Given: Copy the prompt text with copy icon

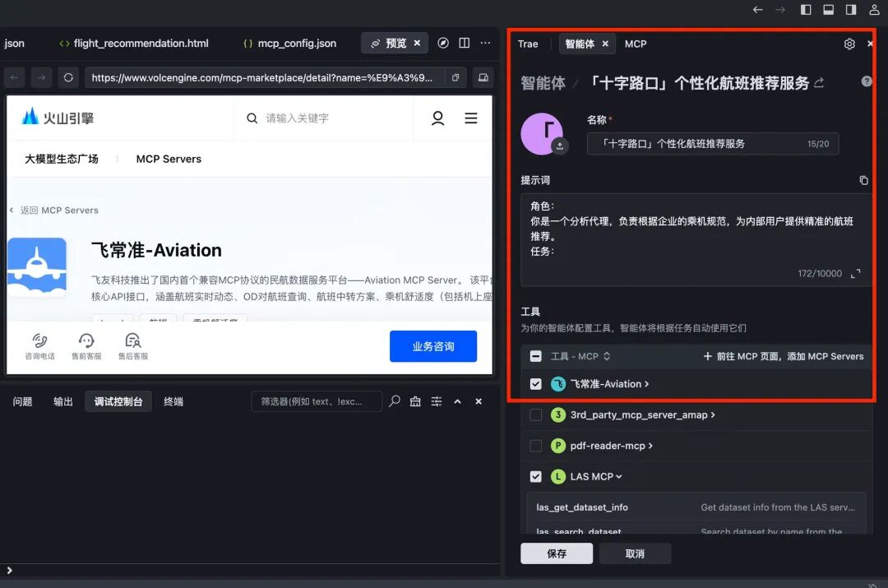Looking at the screenshot, I should 863,180.
